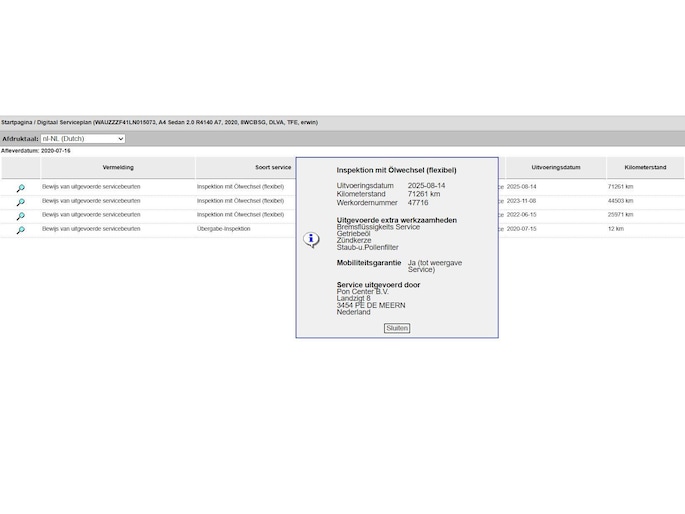This screenshot has width=685, height=514.
Task: Open the Afdruktaal language dropdown
Action: coord(83,139)
